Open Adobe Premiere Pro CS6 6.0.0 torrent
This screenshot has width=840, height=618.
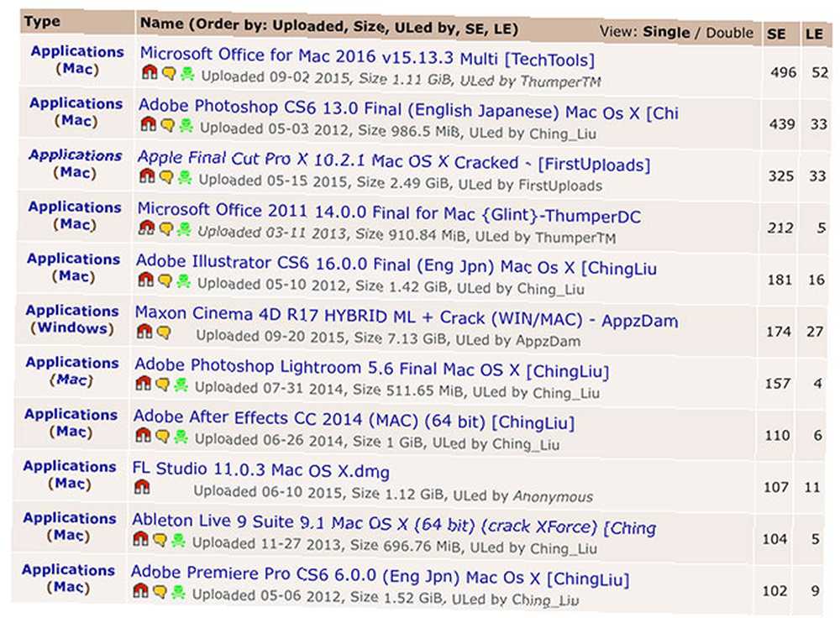pos(380,576)
